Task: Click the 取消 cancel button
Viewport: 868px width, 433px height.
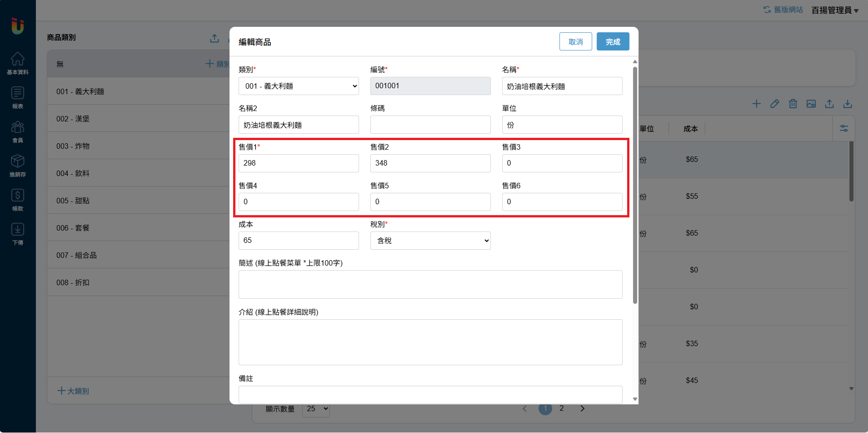Action: (575, 42)
